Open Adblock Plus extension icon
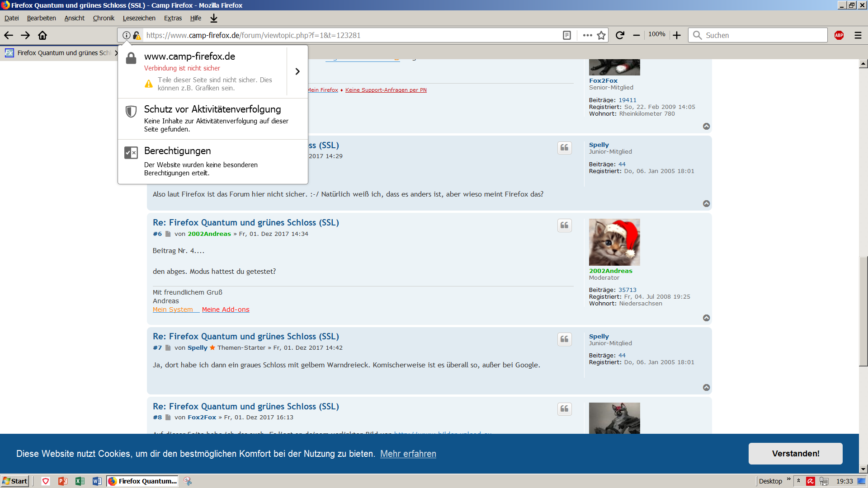The image size is (868, 488). (x=839, y=35)
